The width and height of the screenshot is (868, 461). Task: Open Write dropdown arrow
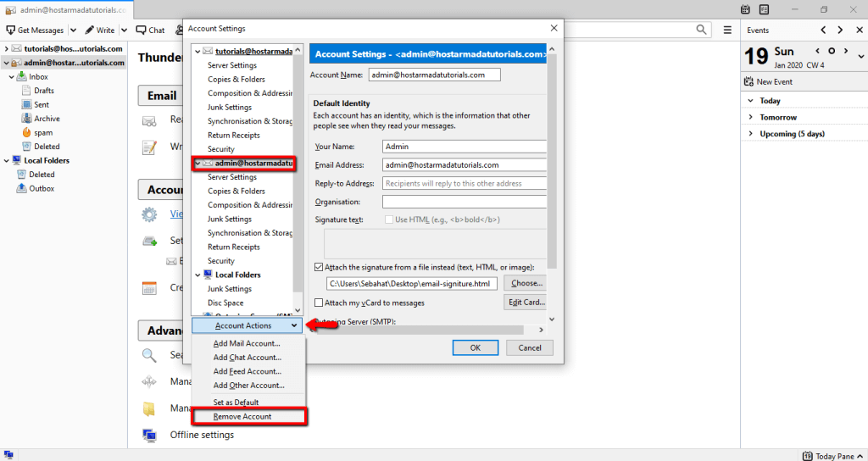124,30
